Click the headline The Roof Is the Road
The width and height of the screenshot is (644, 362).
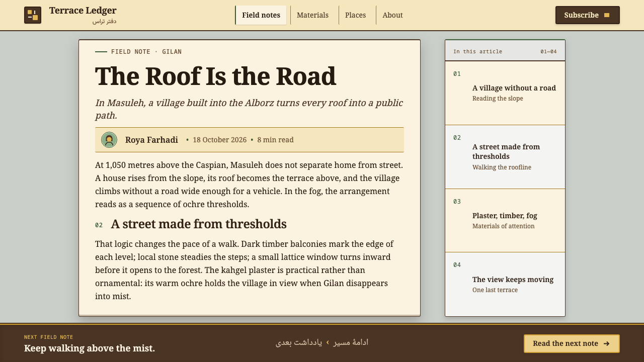[215, 76]
